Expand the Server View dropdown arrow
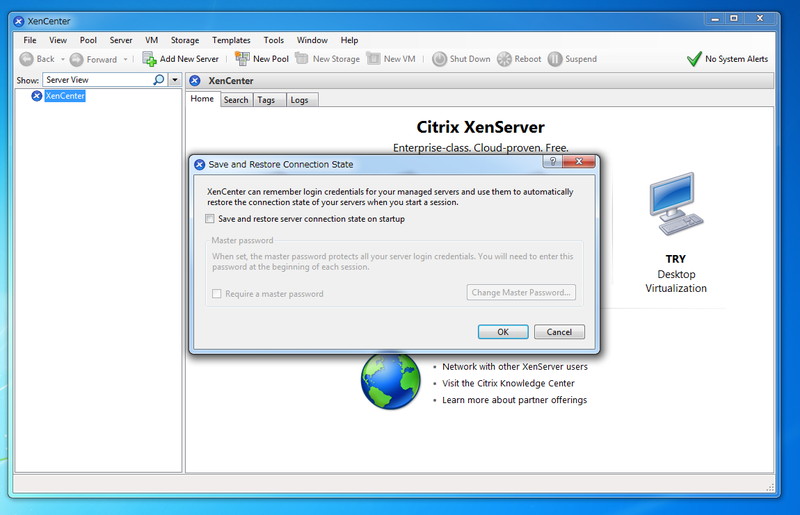 tap(175, 80)
